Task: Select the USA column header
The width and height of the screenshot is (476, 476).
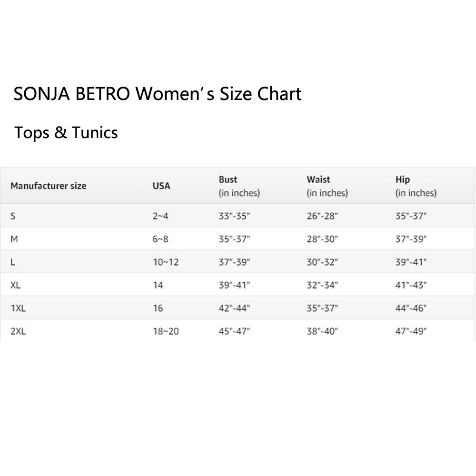Action: pos(161,186)
